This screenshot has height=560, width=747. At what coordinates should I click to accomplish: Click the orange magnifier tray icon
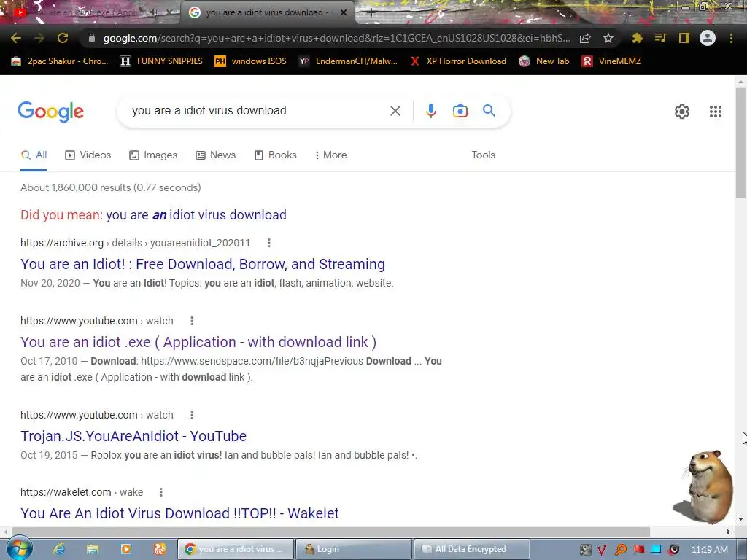point(620,550)
